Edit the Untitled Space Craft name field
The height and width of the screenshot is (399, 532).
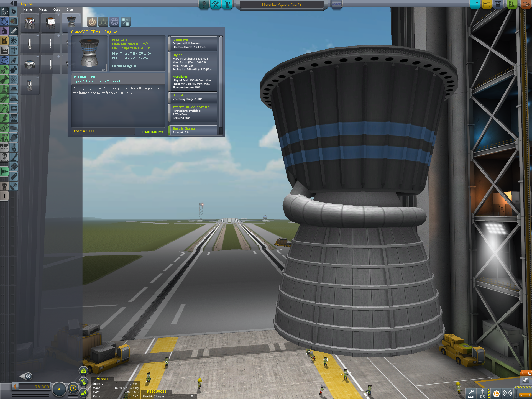tap(282, 5)
